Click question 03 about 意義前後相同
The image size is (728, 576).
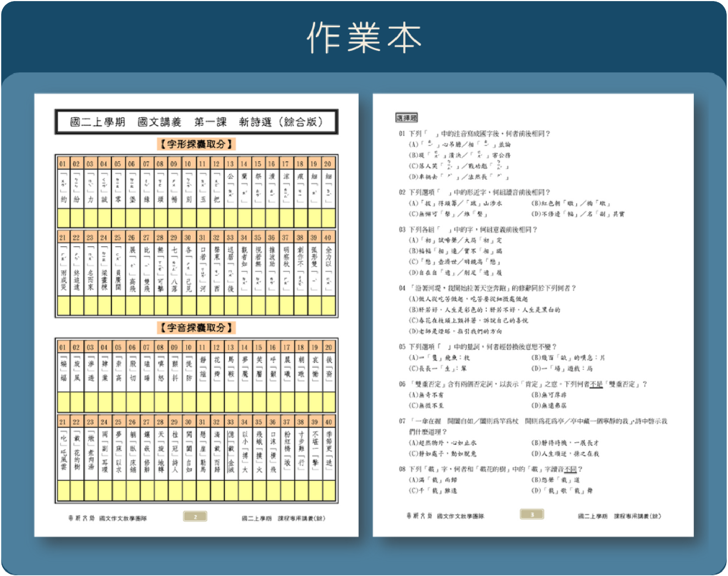point(468,230)
